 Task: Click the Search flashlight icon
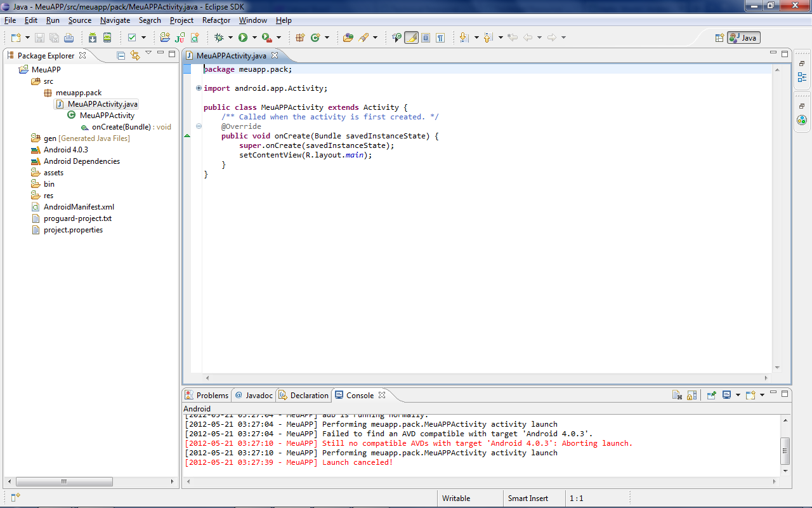click(x=364, y=37)
